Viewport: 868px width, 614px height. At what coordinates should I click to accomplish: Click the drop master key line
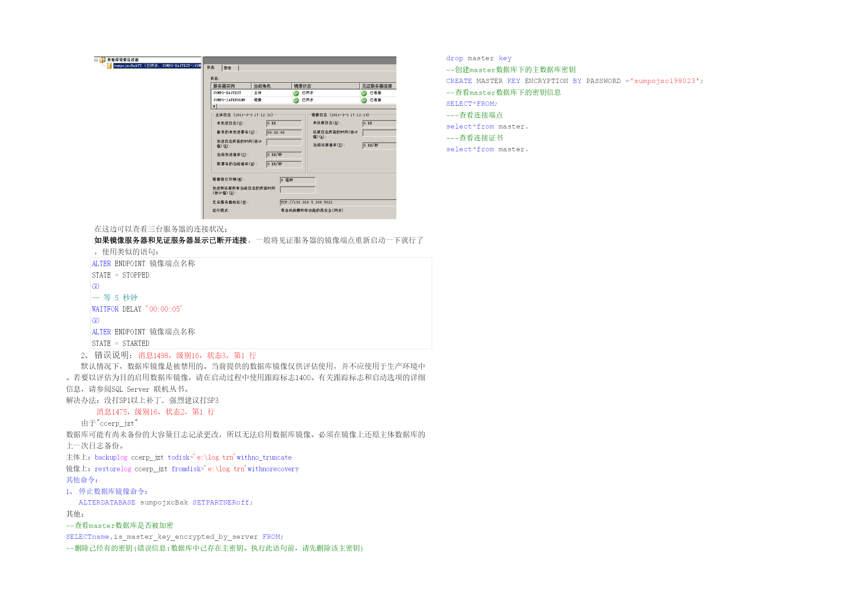click(479, 58)
